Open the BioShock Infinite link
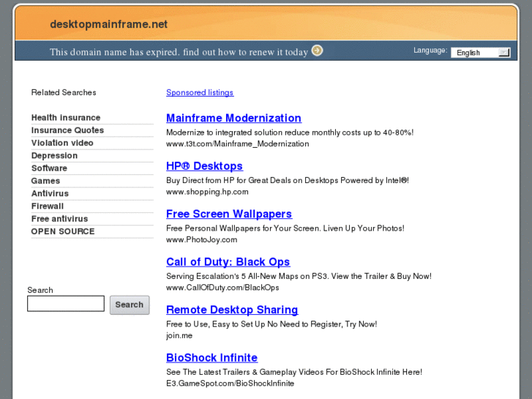Viewport: 532px width, 399px height. [211, 357]
